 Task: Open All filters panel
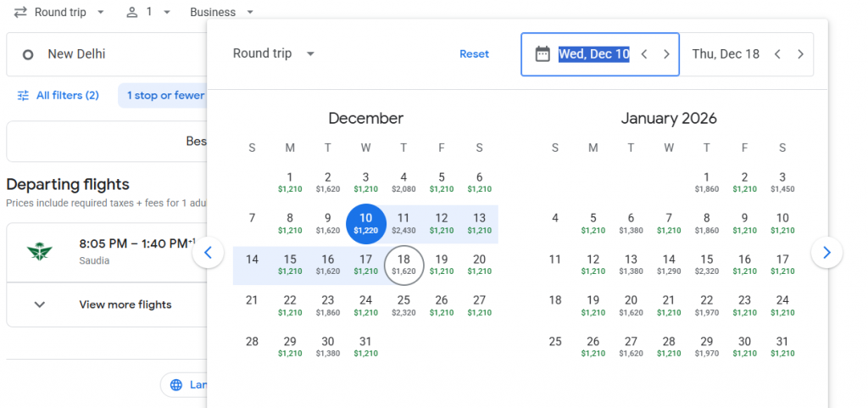(x=58, y=95)
